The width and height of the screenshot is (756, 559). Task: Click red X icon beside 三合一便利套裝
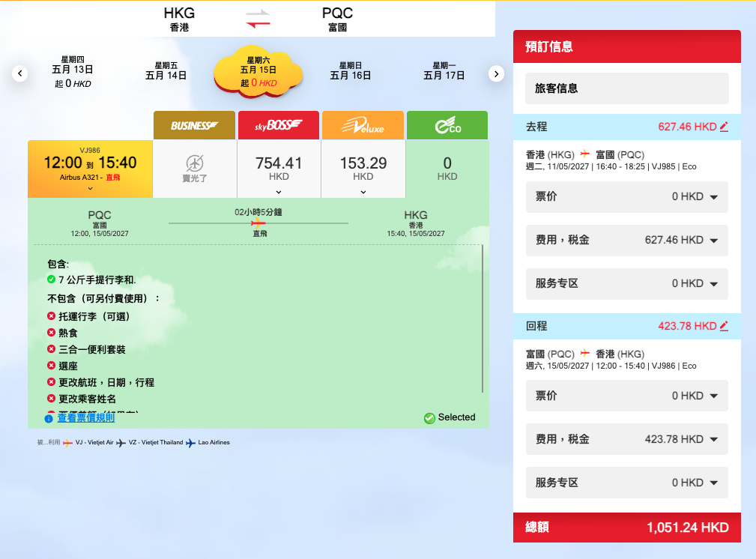(x=51, y=348)
